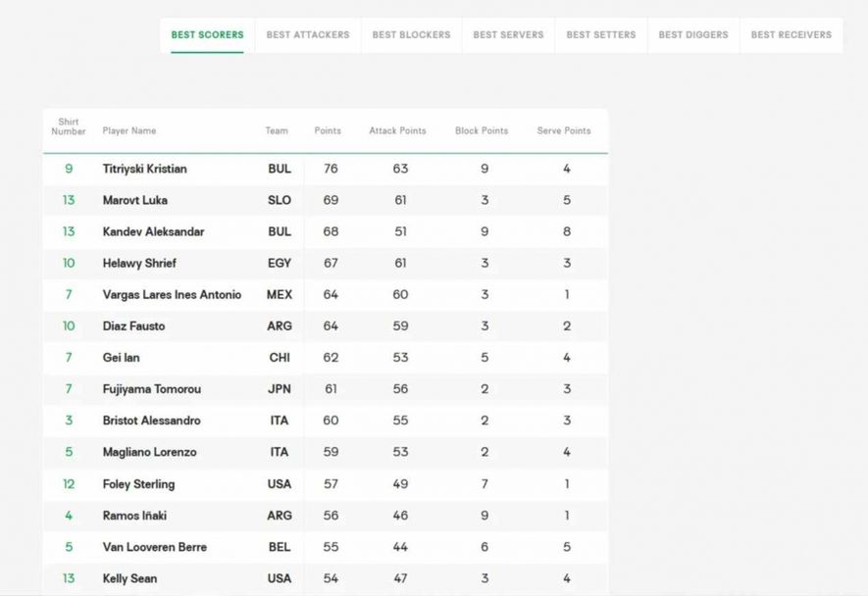Sort by Points column header

click(x=328, y=131)
